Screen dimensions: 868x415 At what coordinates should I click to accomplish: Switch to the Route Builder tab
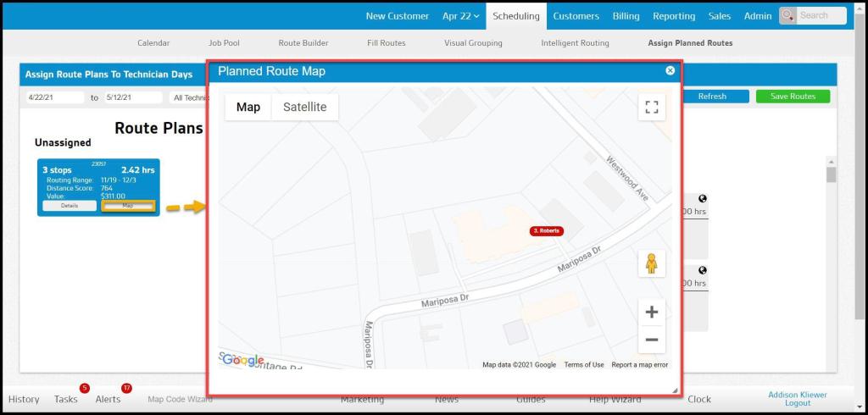pyautogui.click(x=303, y=43)
